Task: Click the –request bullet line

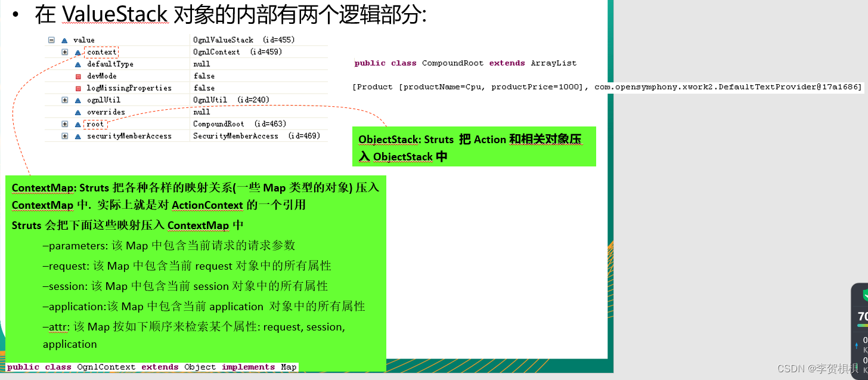Action: pyautogui.click(x=187, y=266)
